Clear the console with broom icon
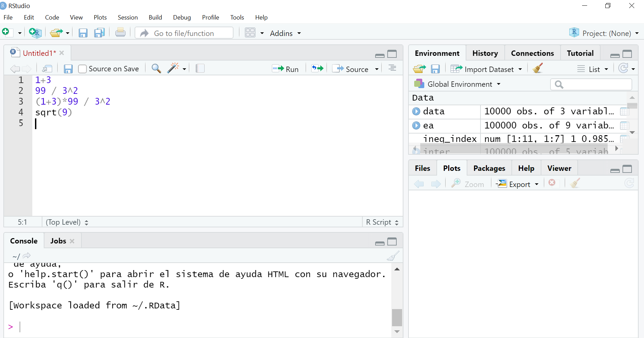644x338 pixels. [393, 256]
